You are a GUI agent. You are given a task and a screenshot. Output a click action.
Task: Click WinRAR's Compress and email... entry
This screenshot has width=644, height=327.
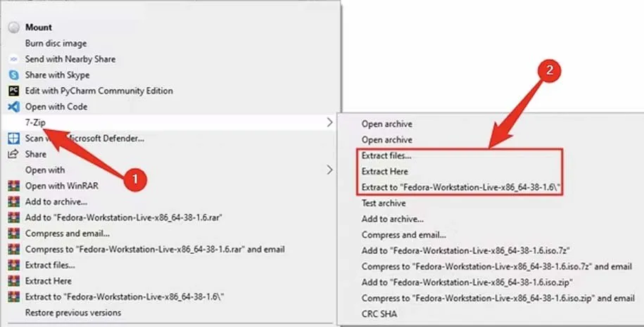tap(68, 233)
